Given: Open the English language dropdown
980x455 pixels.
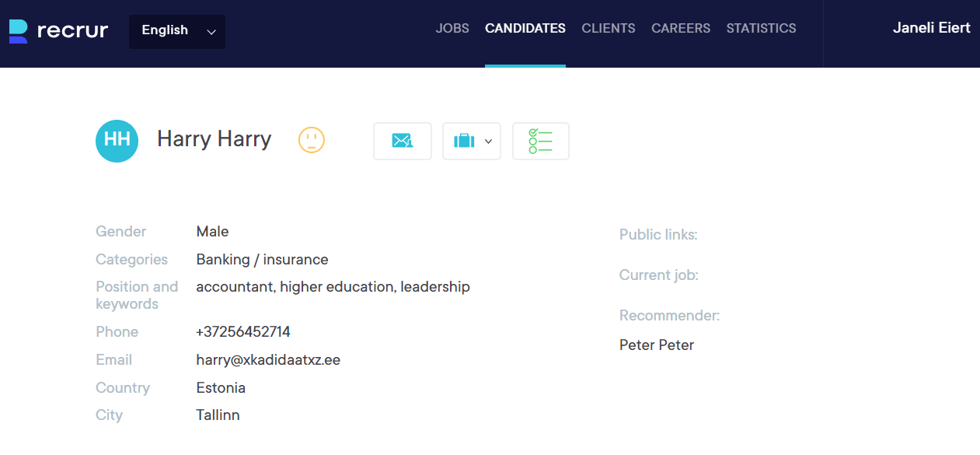Looking at the screenshot, I should point(165,31).
